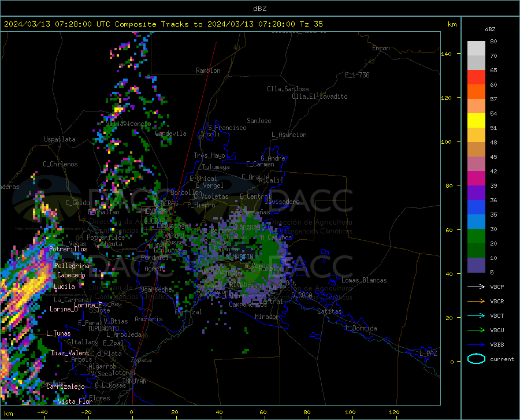Select the light gray 70 dBZ swatch
Viewport: 520px width, 420px height.
point(476,49)
